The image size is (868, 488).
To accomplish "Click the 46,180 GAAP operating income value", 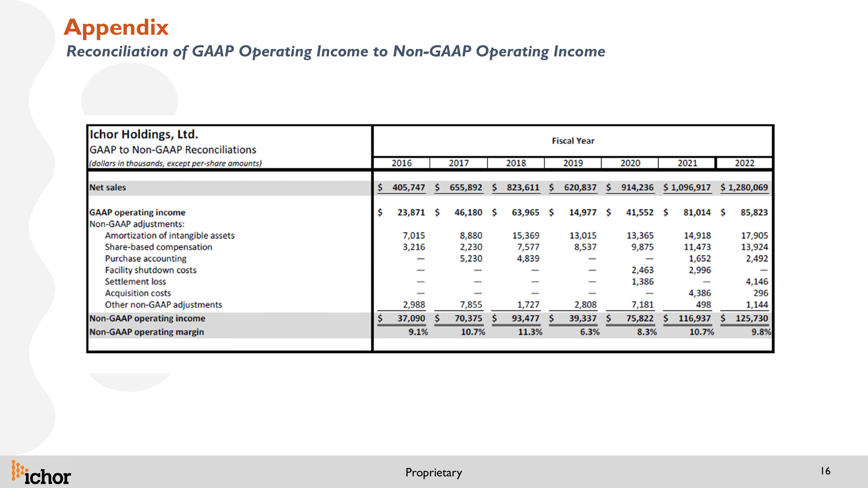I will [468, 213].
